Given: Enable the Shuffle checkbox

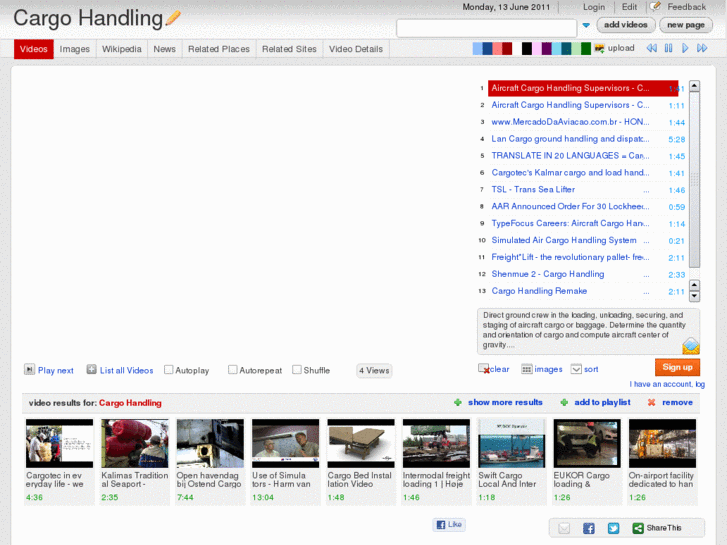Looking at the screenshot, I should [x=297, y=370].
